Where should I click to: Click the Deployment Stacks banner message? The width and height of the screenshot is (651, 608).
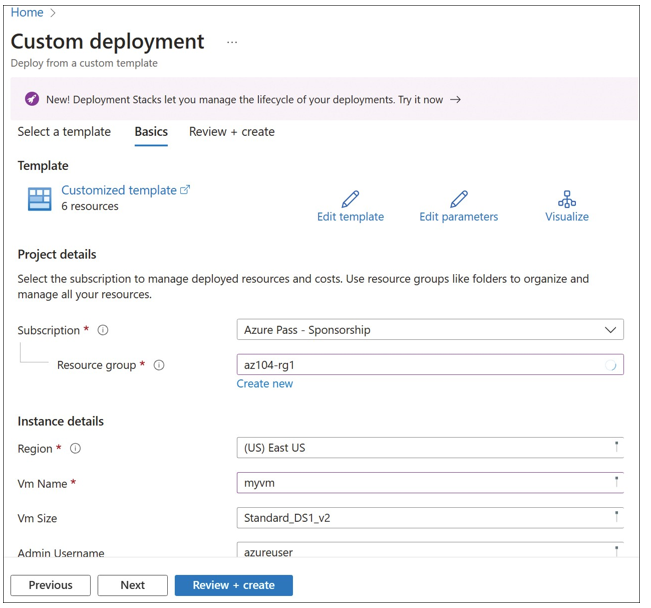click(x=245, y=100)
